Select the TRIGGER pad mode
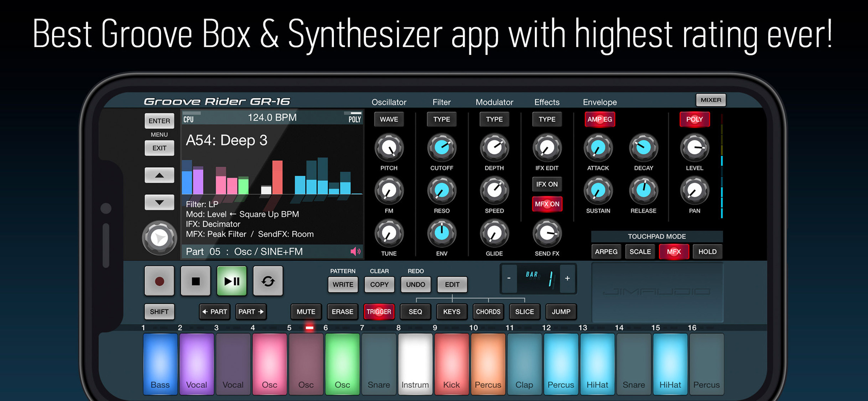868x401 pixels. tap(379, 312)
